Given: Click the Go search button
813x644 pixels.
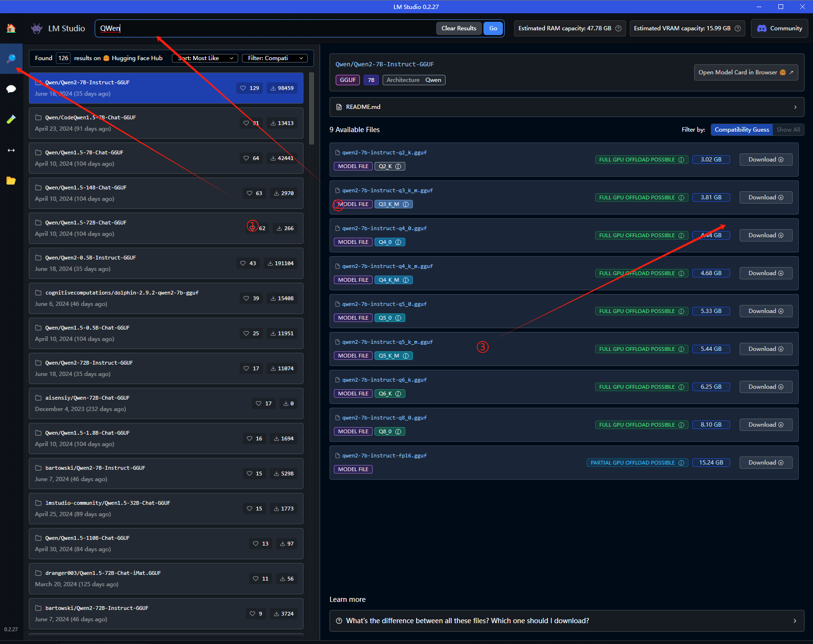Looking at the screenshot, I should click(x=493, y=28).
